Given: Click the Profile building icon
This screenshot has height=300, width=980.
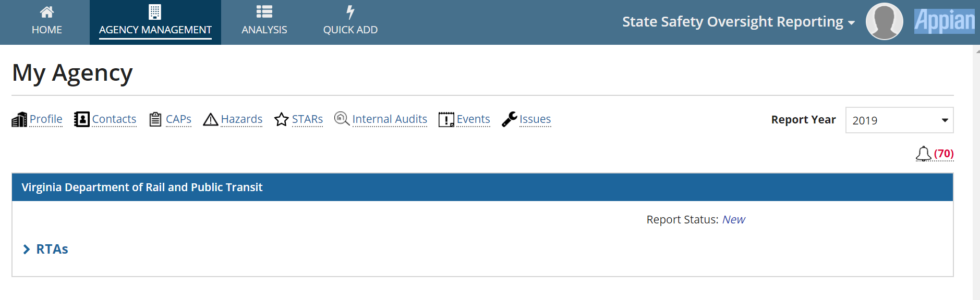Looking at the screenshot, I should 19,120.
